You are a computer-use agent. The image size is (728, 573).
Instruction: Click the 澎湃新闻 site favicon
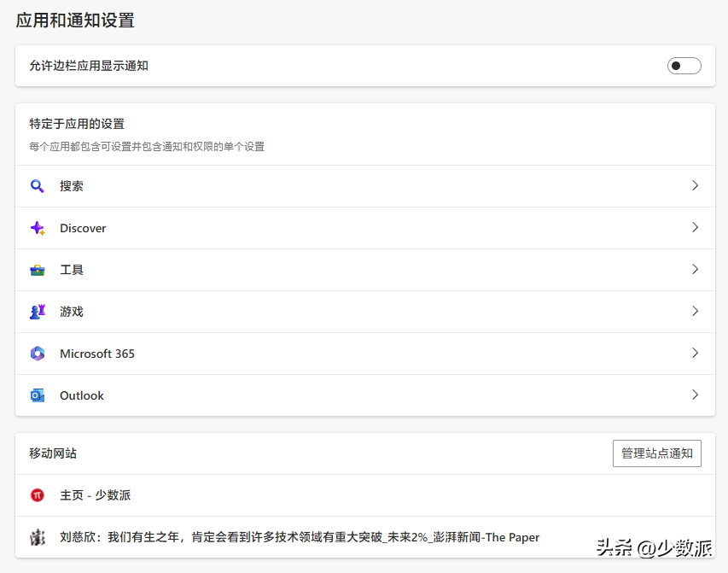click(x=38, y=537)
